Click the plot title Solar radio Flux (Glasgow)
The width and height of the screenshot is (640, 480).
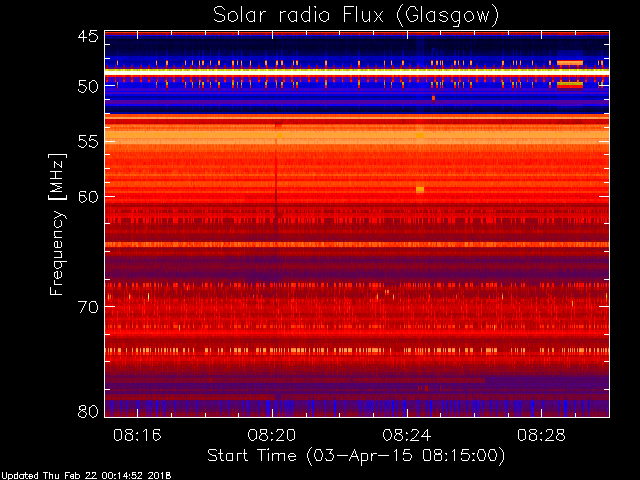[356, 15]
